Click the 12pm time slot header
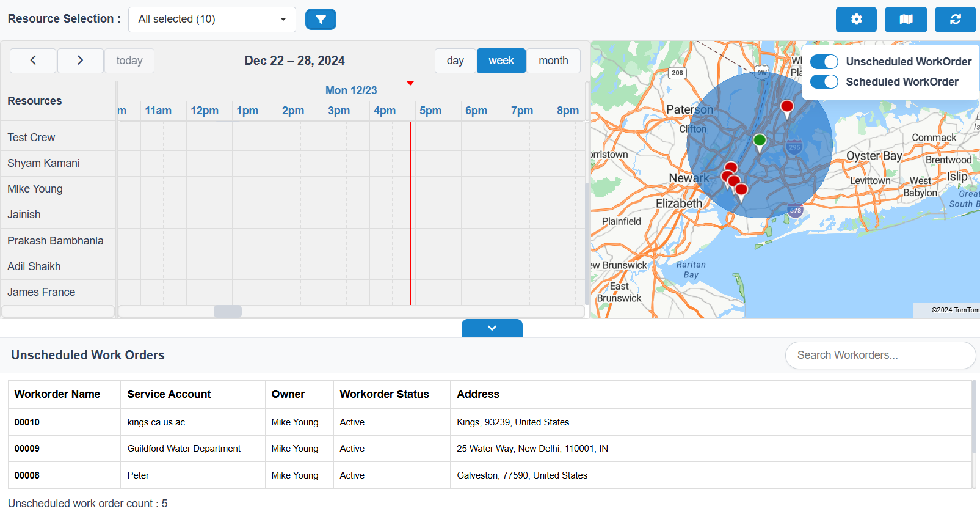Viewport: 980px width, 514px height. tap(205, 111)
